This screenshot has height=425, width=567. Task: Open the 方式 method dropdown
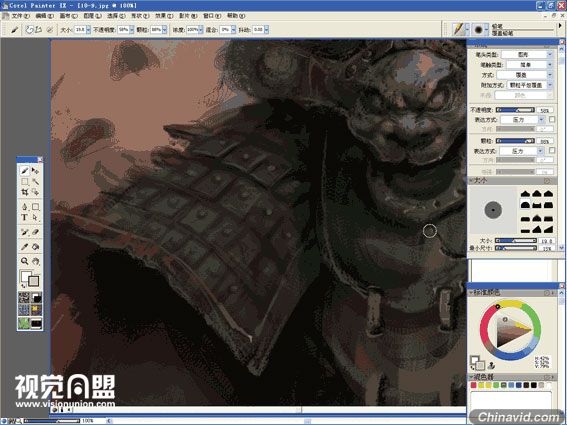525,75
